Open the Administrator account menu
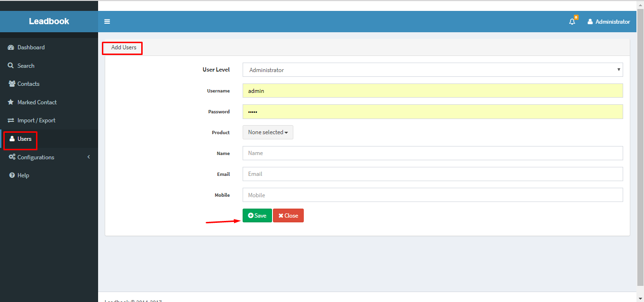644x302 pixels. point(608,22)
